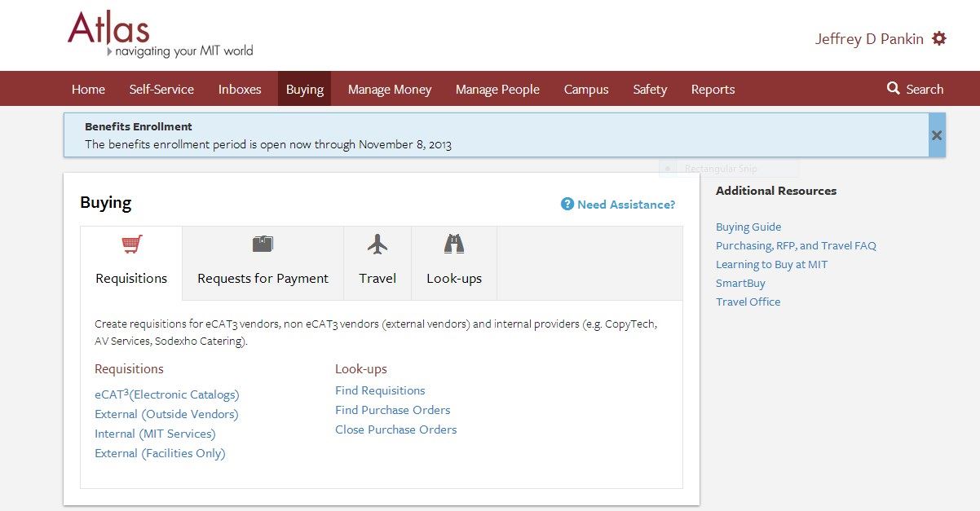This screenshot has width=980, height=511.
Task: Open settings gear next to user name
Action: [x=939, y=38]
